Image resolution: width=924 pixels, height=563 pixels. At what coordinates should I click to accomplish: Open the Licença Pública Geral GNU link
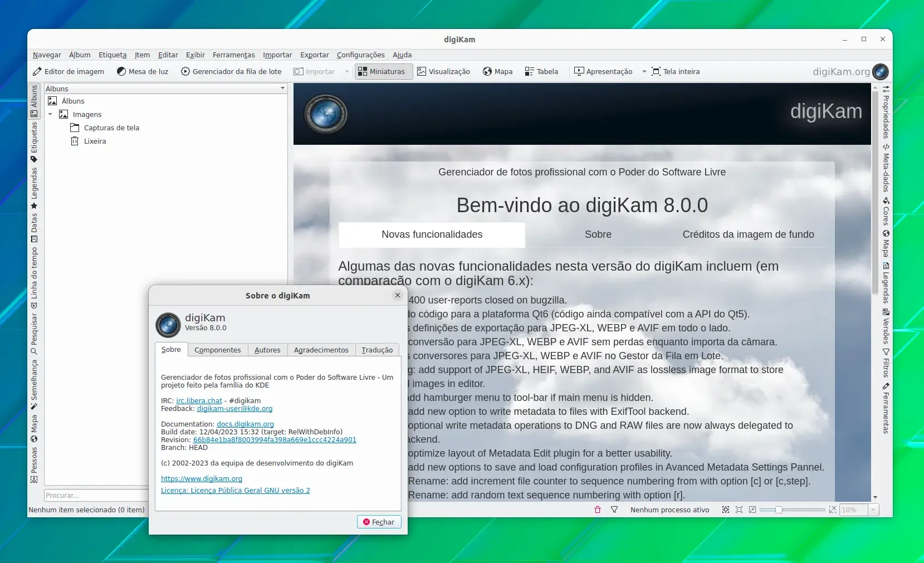point(236,490)
